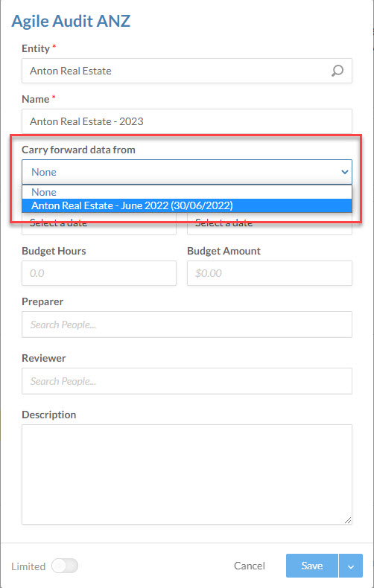Choose Anton Real Estate - June 2022 option
374x588 pixels.
coord(187,205)
